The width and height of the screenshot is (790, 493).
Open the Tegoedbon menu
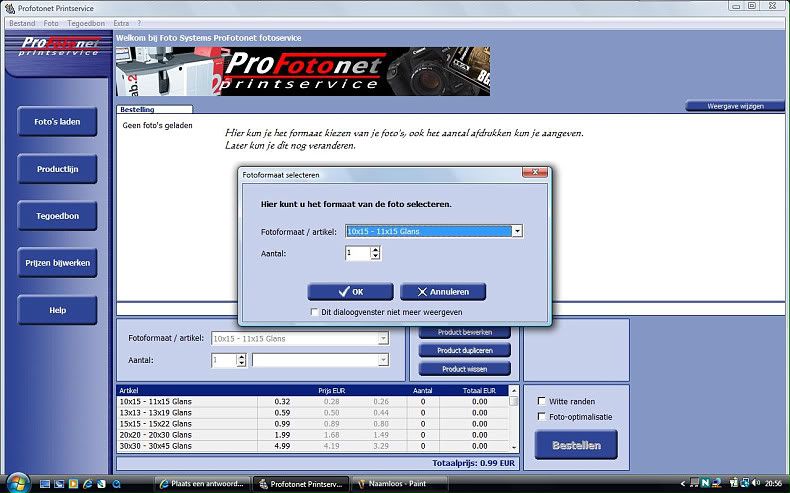click(x=87, y=22)
